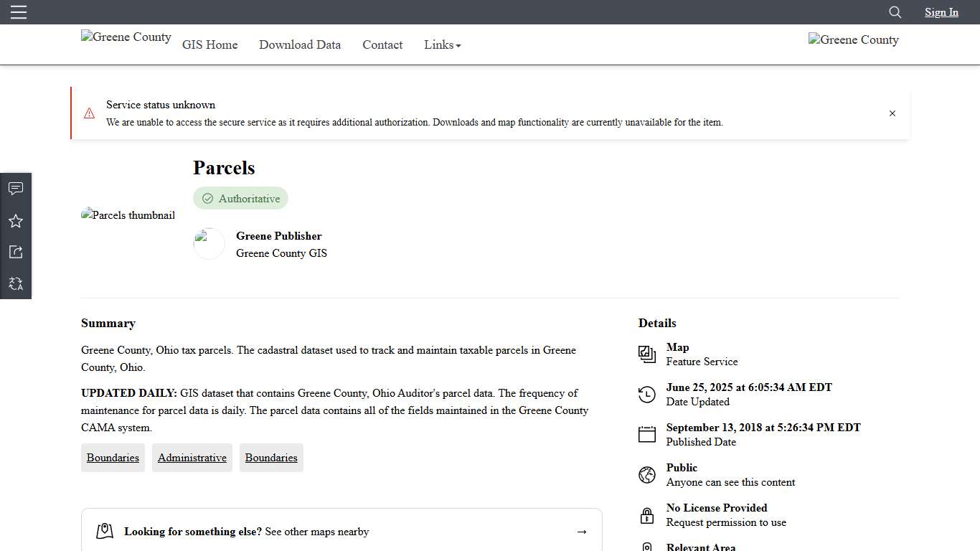Click the arrow to see other maps nearby

(x=581, y=532)
